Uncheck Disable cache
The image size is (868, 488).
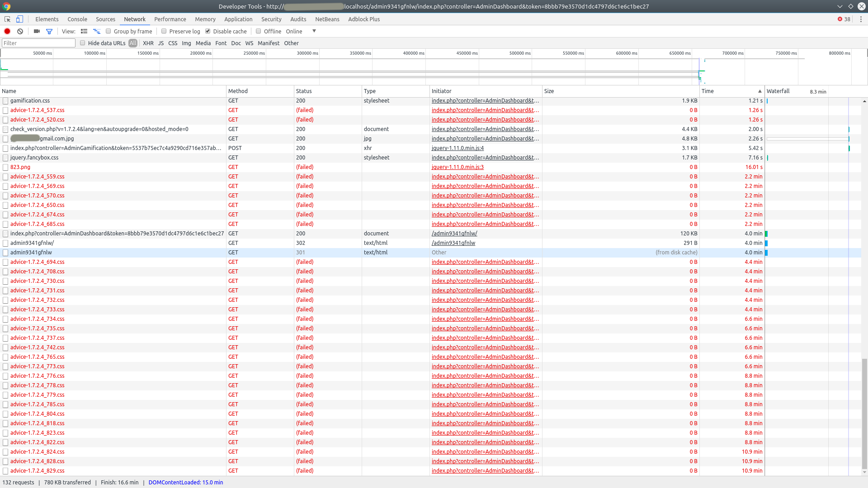208,31
